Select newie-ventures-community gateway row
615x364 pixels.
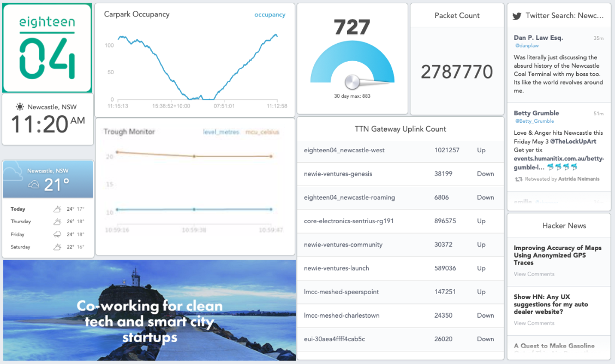pyautogui.click(x=400, y=244)
